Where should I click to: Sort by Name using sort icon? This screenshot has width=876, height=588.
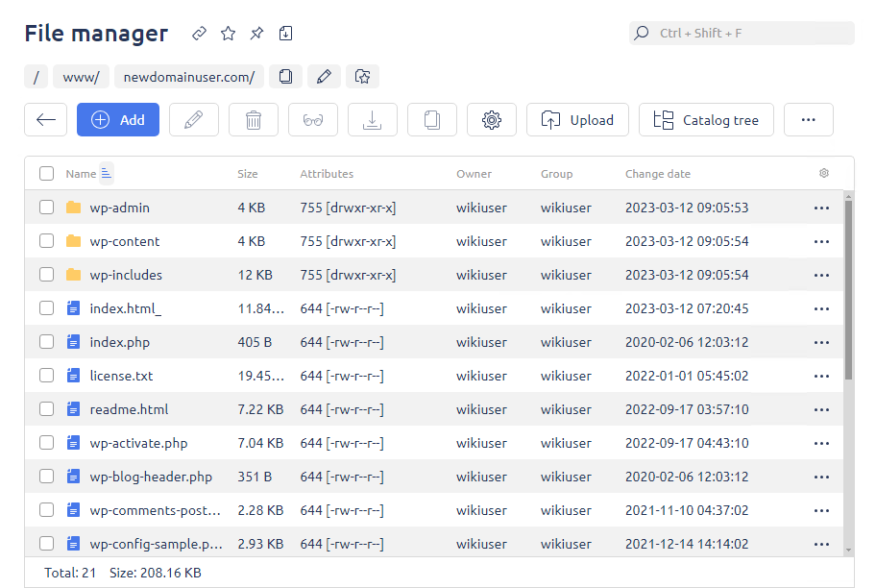coord(107,173)
